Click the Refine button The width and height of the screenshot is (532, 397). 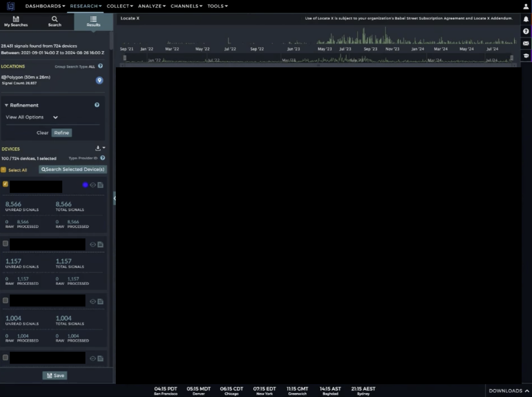click(x=61, y=133)
